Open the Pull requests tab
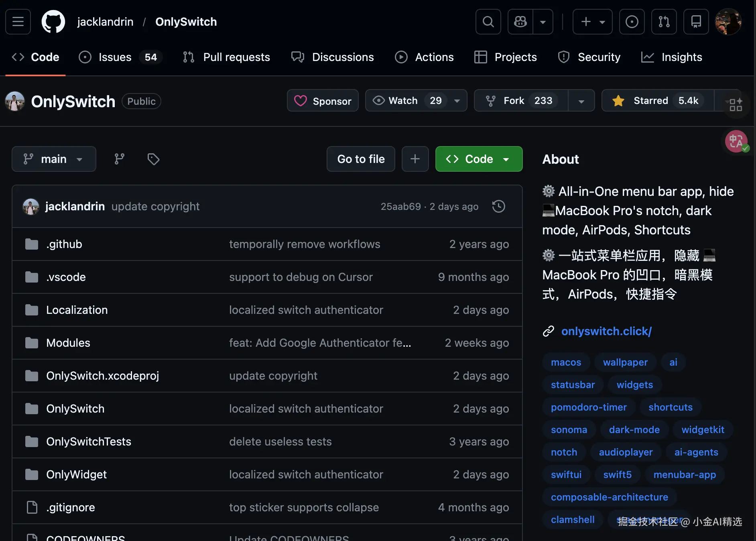Screen dimensions: 756x541 (x=226, y=57)
